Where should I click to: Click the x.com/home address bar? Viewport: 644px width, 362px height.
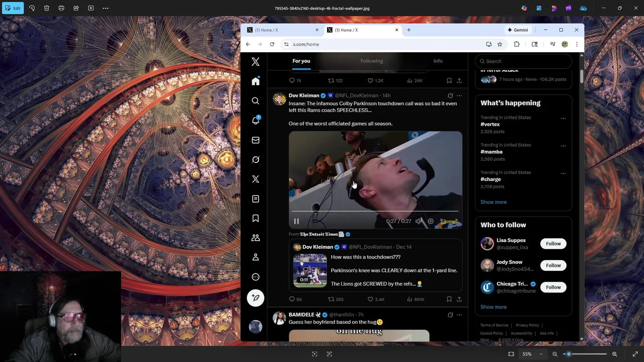382,44
